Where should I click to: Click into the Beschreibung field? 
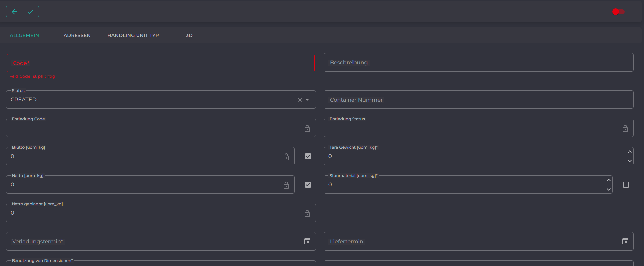coord(478,62)
